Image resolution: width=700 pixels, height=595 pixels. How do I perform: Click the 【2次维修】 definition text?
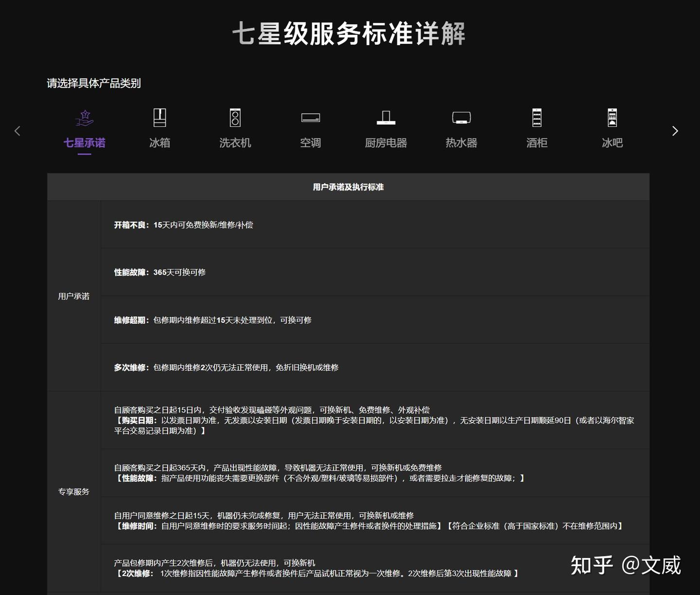pos(317,574)
